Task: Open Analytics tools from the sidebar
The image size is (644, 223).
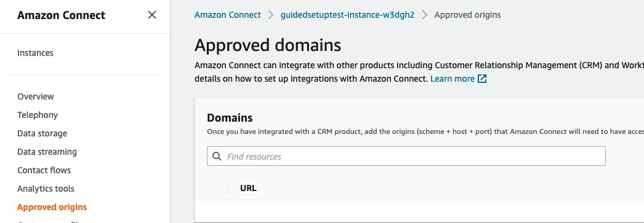Action: pos(46,189)
